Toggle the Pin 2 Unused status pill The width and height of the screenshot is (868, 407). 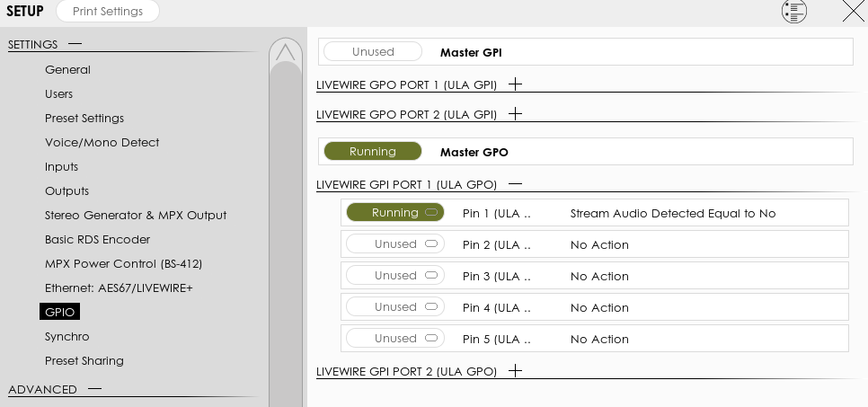click(x=395, y=244)
